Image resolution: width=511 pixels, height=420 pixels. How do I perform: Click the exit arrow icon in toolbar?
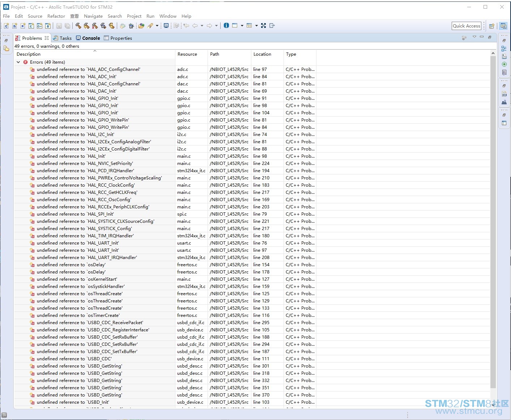tap(272, 25)
